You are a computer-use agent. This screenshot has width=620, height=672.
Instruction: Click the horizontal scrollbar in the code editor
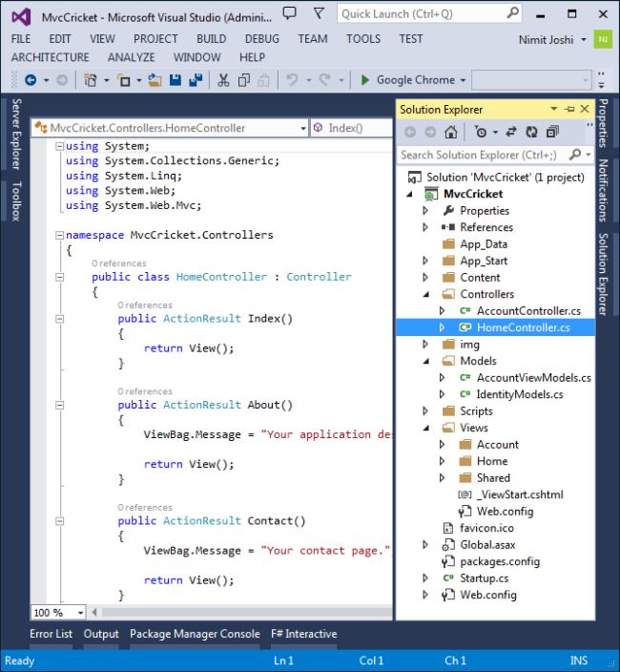246,613
